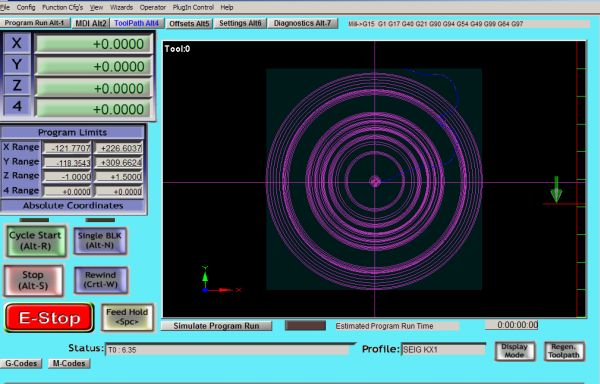Open the Config menu

pos(26,7)
